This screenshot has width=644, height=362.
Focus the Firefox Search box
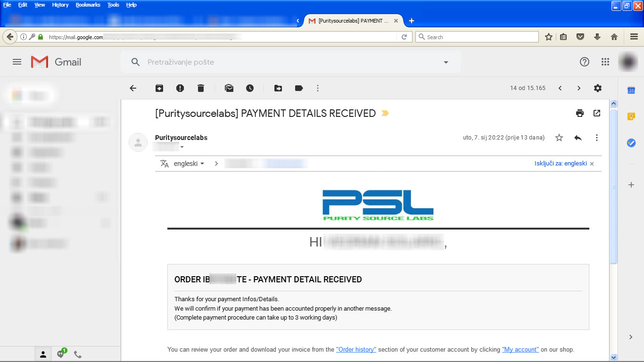click(x=477, y=37)
